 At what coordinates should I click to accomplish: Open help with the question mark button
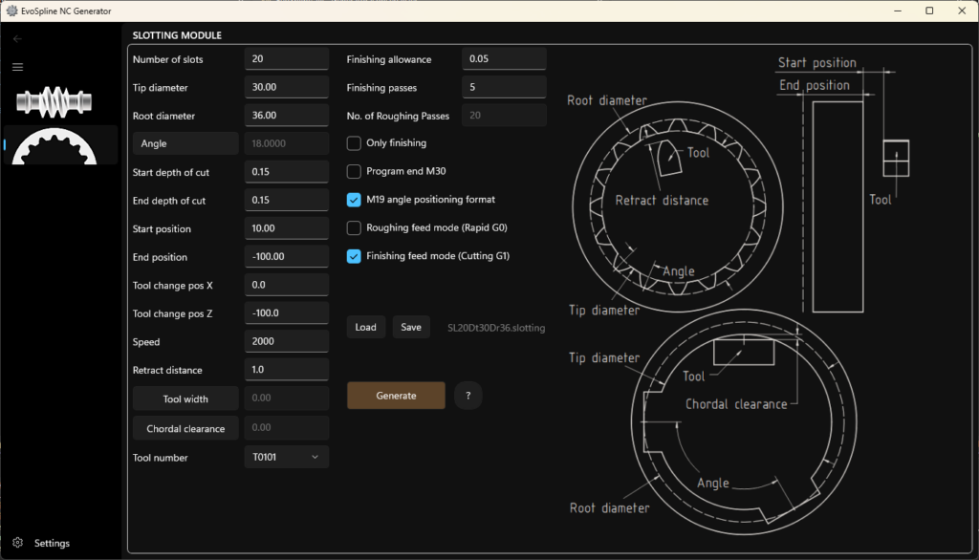pos(468,396)
